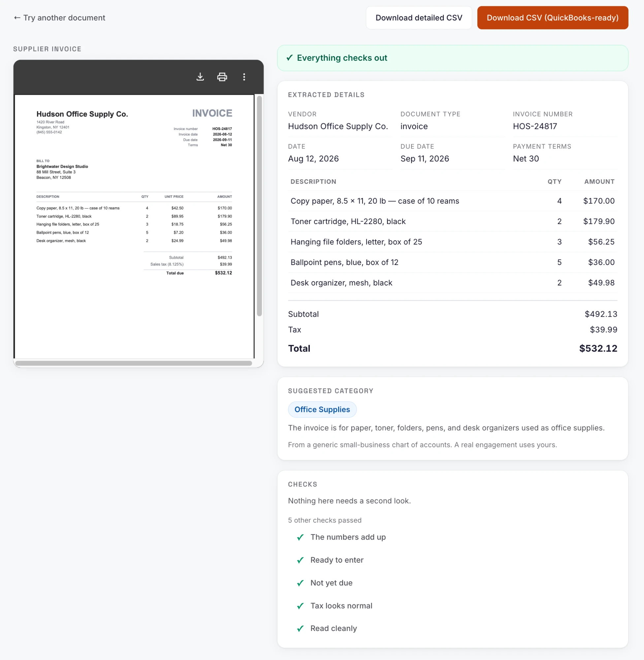Click the PDF vertical scrollbar
This screenshot has width=644, height=660.
pyautogui.click(x=259, y=206)
